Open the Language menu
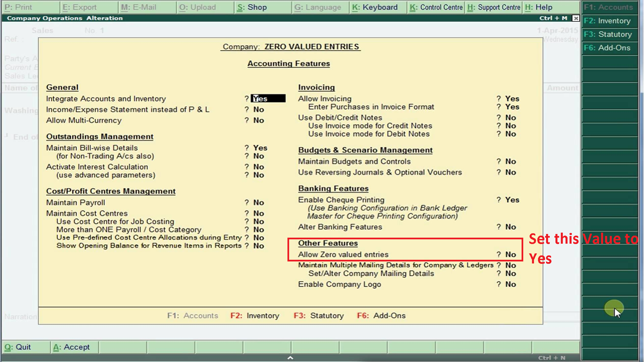 (321, 7)
